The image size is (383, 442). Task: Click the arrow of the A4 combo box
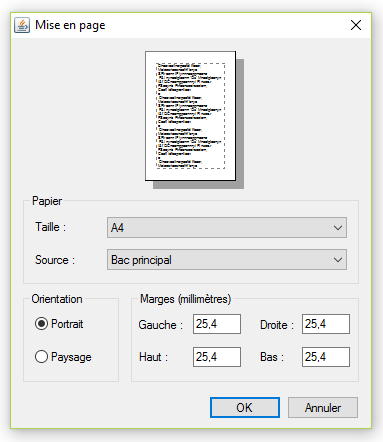click(338, 228)
